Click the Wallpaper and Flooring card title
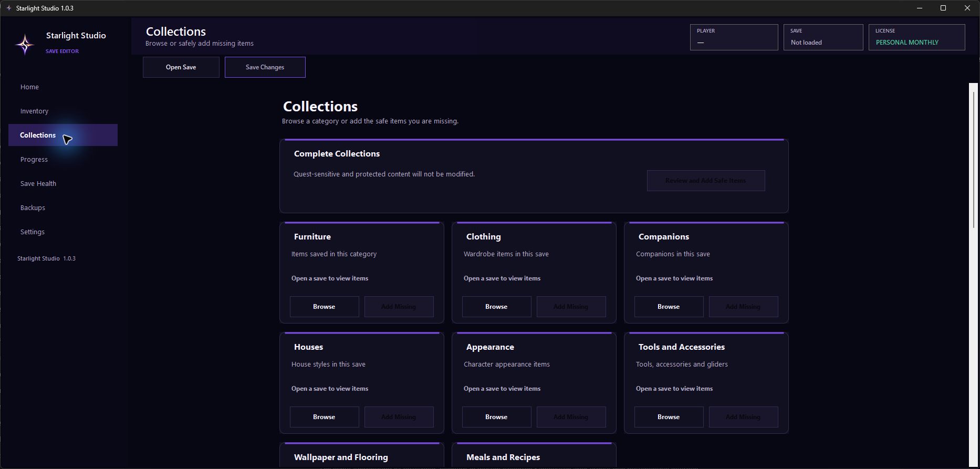This screenshot has height=469, width=980. tap(341, 457)
